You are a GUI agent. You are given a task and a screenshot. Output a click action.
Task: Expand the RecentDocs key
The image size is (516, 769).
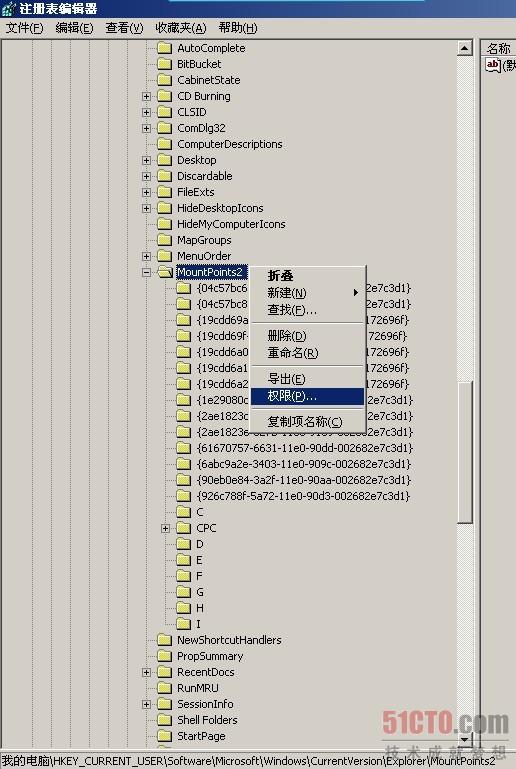pyautogui.click(x=146, y=672)
